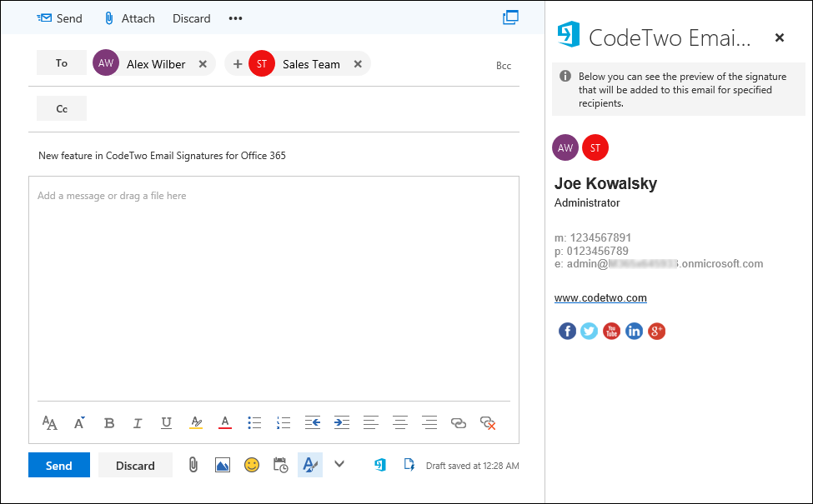Viewport: 813px width, 504px height.
Task: Increase the paragraph indent
Action: 341,422
